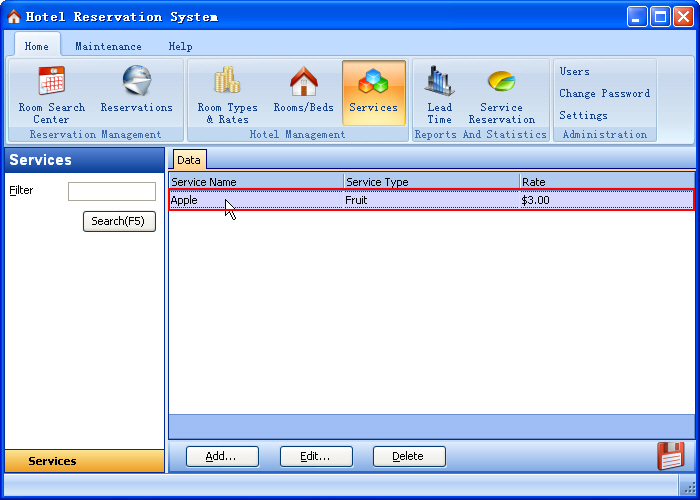Sort by the Service Type column header

coord(430,182)
